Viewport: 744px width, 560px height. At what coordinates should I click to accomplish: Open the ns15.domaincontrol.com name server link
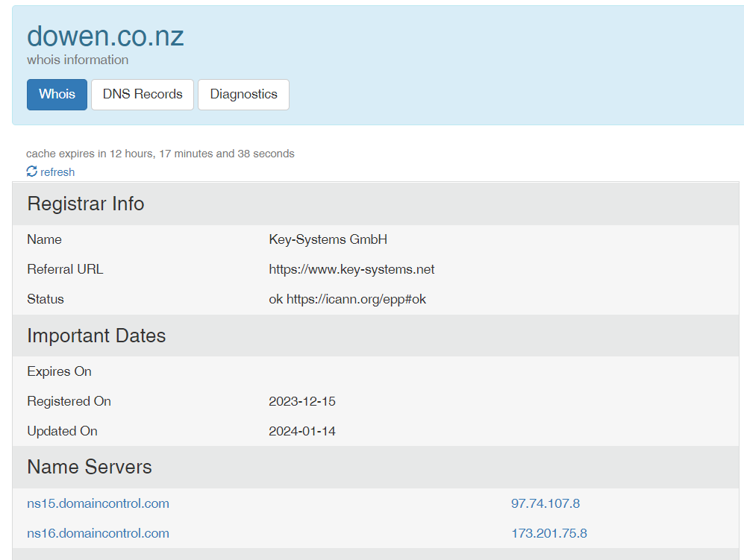(x=98, y=503)
